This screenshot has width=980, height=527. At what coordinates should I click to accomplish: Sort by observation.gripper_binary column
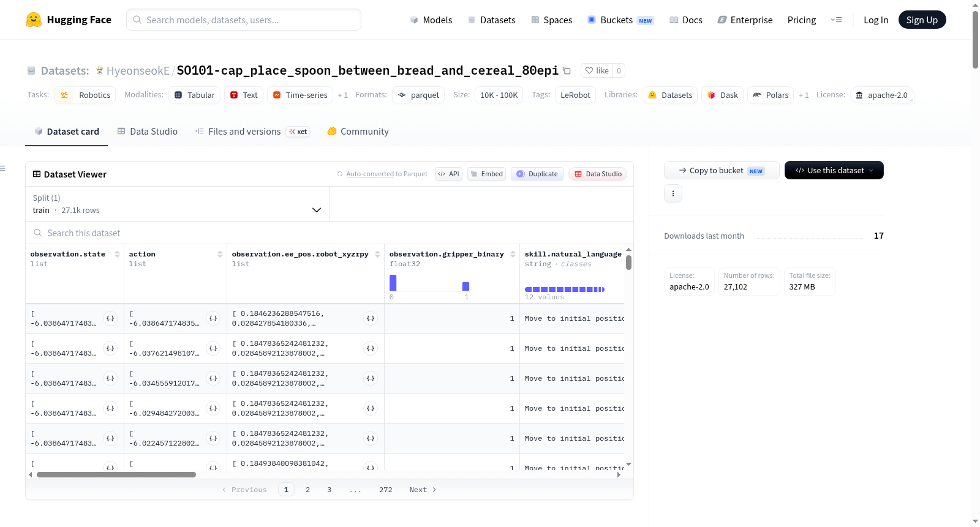[x=513, y=254]
